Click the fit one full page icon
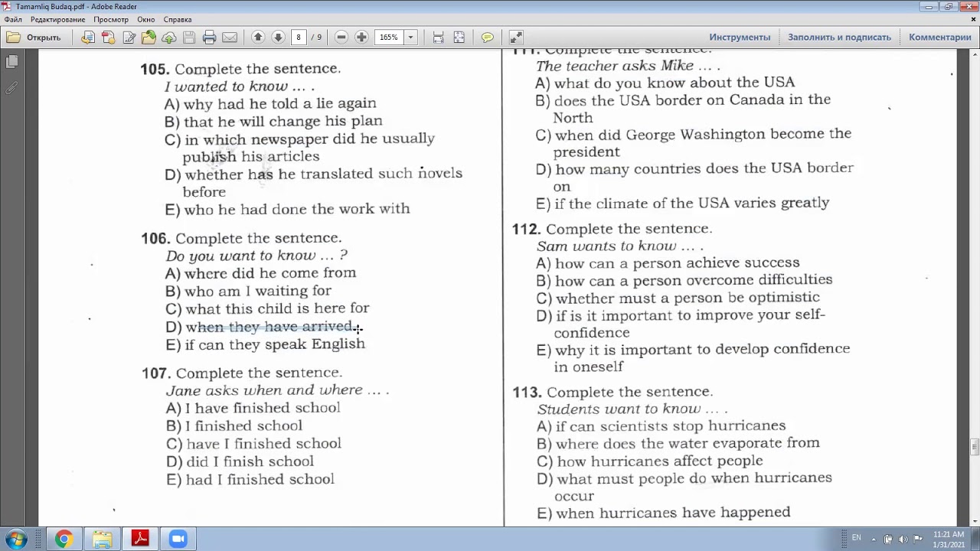Image resolution: width=980 pixels, height=551 pixels. 459,37
